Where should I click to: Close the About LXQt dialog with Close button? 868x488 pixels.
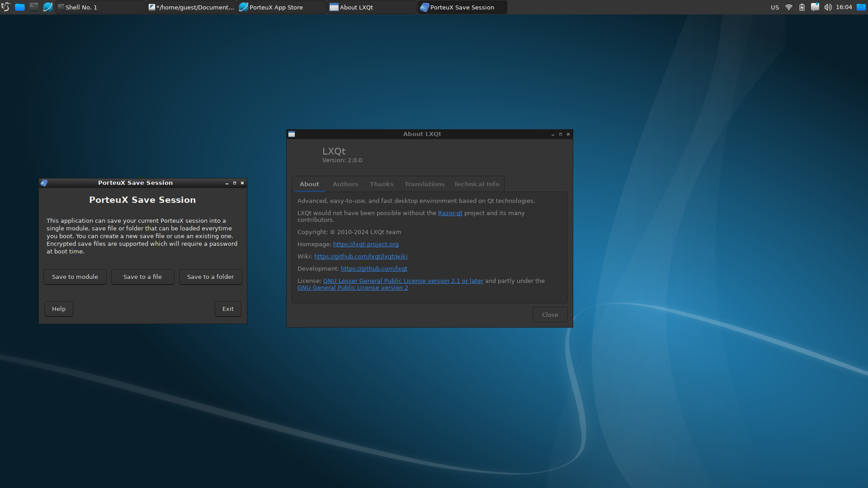pos(550,315)
